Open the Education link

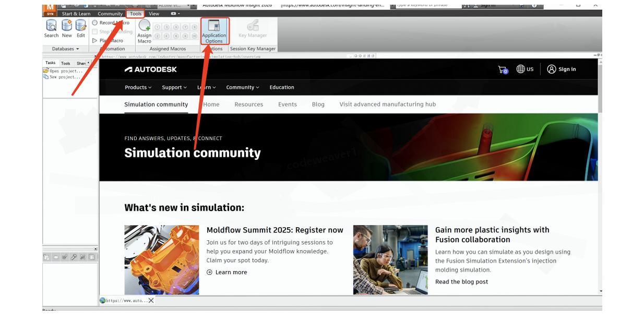tap(282, 87)
